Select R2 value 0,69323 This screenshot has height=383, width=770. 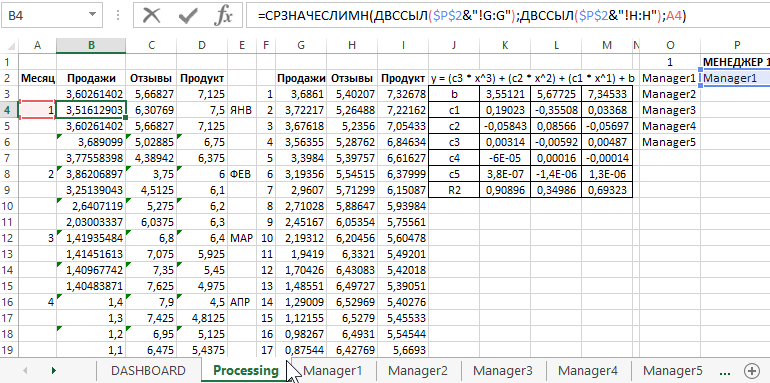pyautogui.click(x=607, y=190)
